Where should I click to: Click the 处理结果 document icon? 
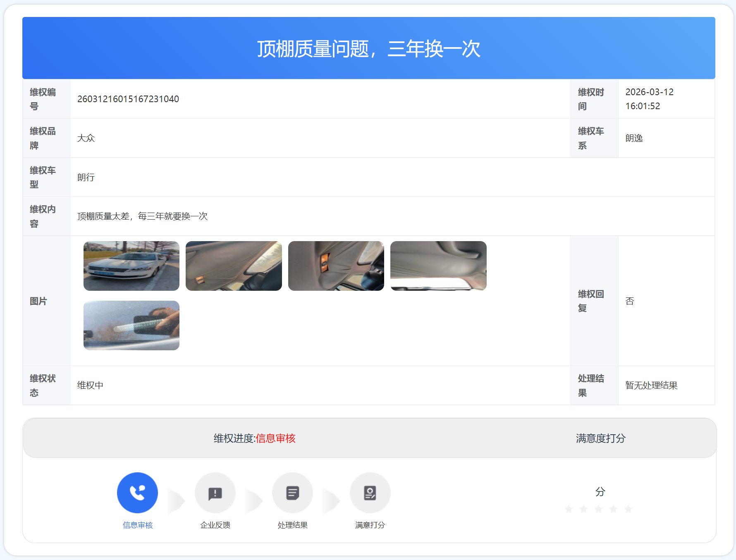292,493
